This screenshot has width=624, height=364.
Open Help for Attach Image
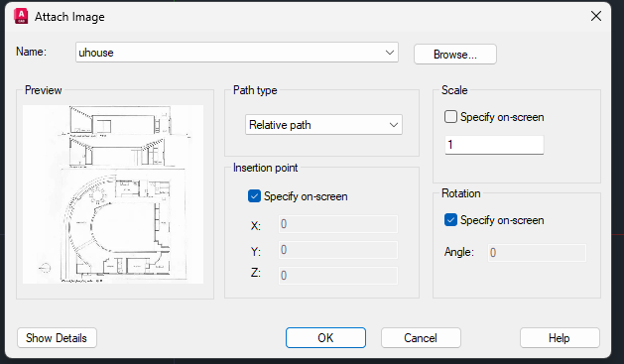click(x=560, y=338)
